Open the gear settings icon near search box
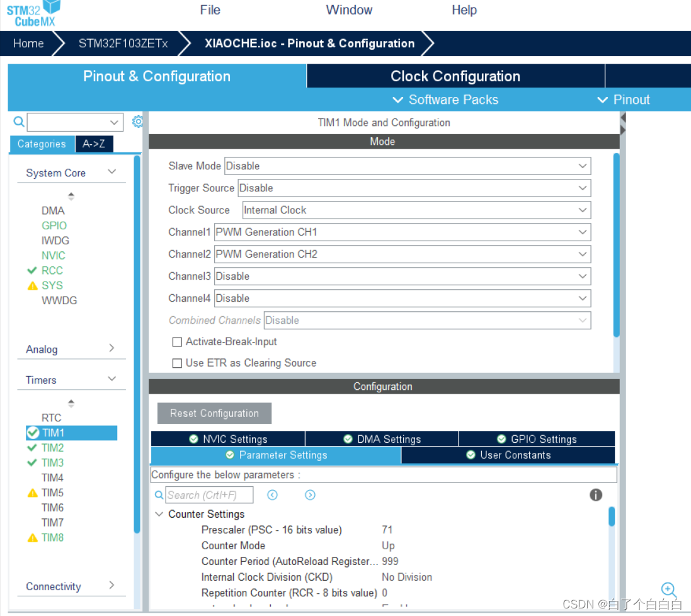This screenshot has height=616, width=691. pyautogui.click(x=137, y=122)
